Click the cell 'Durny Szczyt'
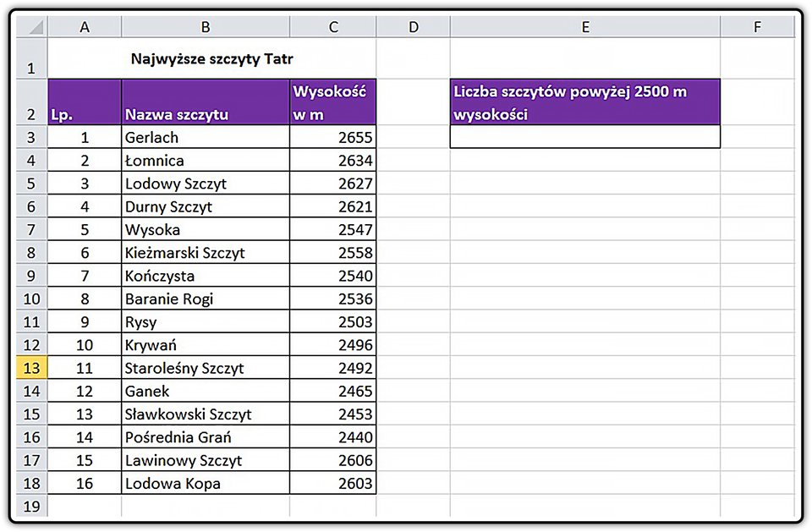The image size is (812, 532). (206, 206)
